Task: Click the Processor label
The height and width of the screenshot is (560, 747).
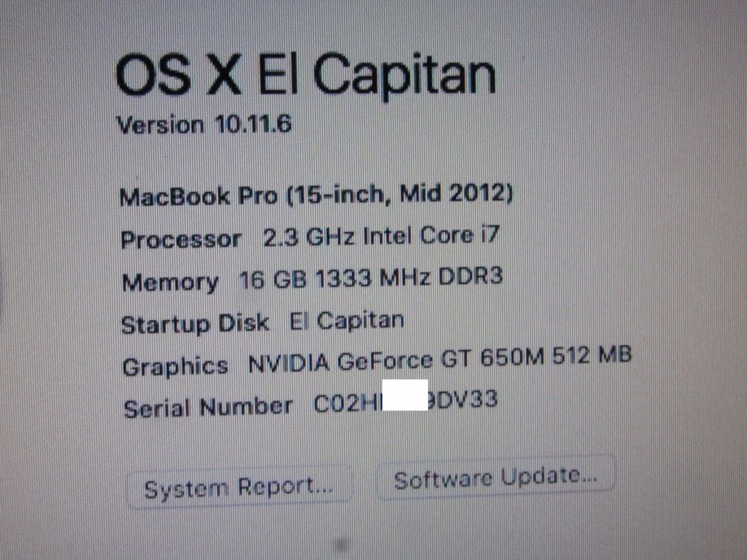Action: [x=181, y=239]
